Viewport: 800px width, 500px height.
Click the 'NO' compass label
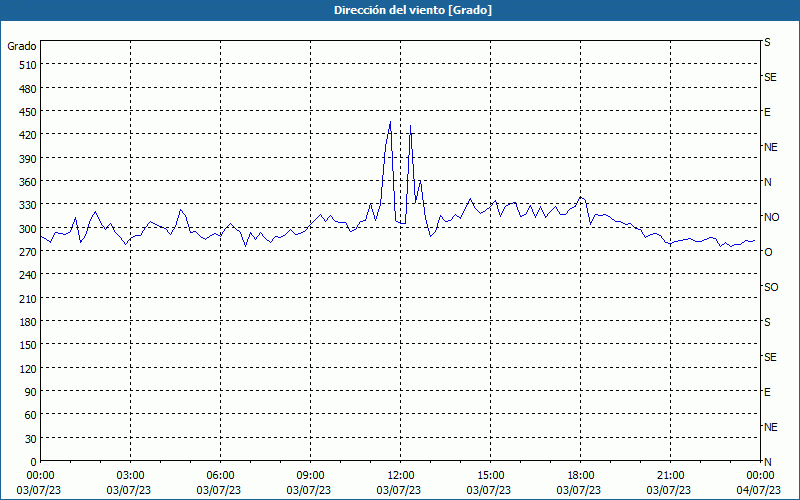(x=771, y=217)
